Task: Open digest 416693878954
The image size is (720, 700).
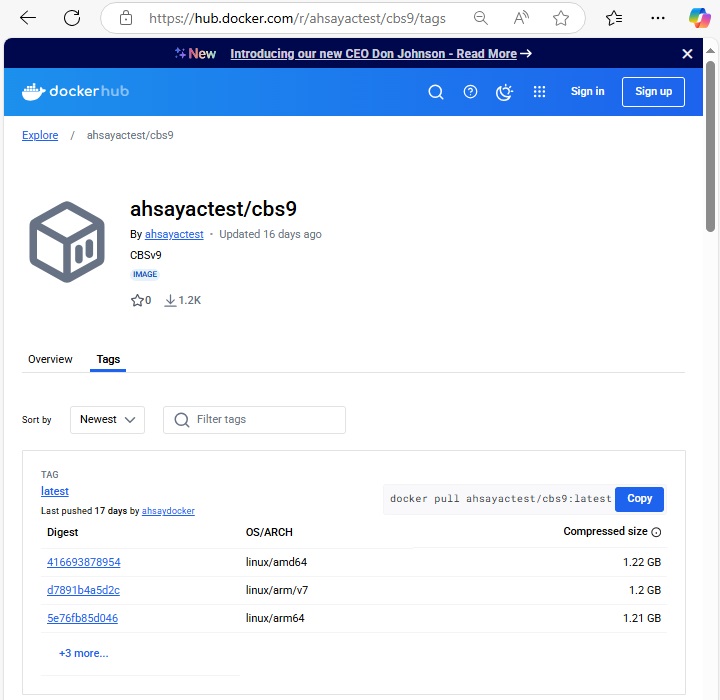Action: pos(84,562)
